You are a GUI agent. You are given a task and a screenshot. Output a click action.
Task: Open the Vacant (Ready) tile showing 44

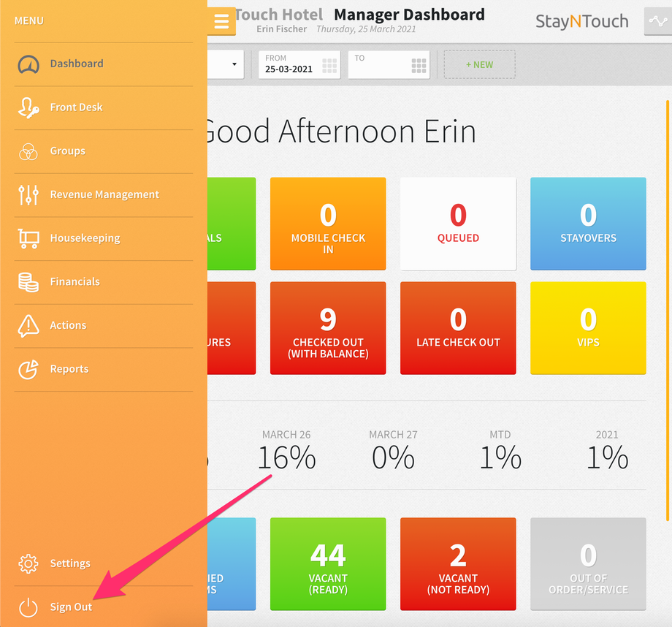[328, 564]
